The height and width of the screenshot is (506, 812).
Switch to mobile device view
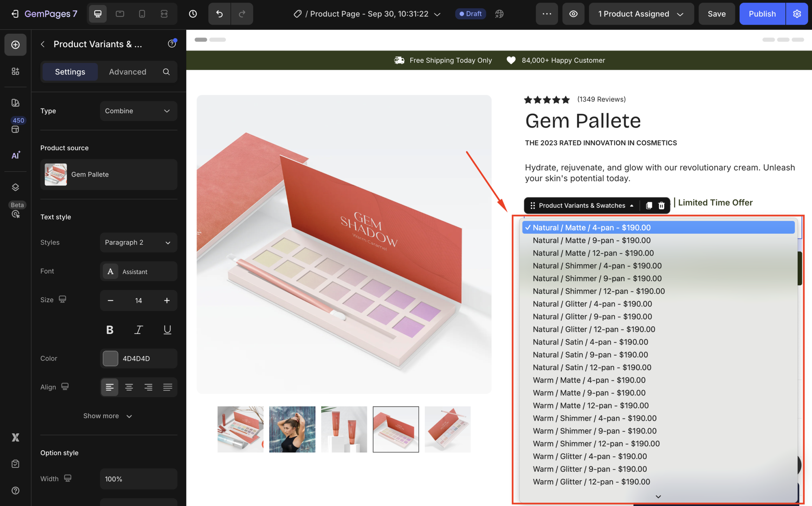tap(142, 14)
